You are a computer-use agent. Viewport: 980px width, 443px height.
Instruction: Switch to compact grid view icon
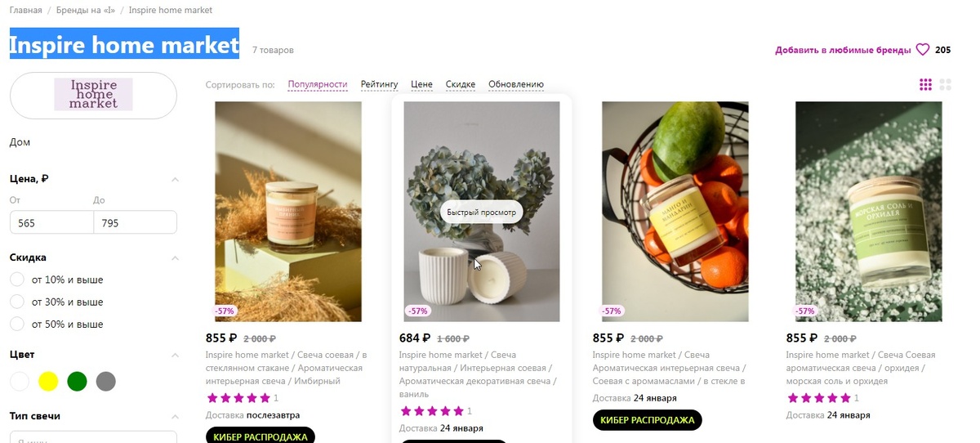[x=925, y=84]
